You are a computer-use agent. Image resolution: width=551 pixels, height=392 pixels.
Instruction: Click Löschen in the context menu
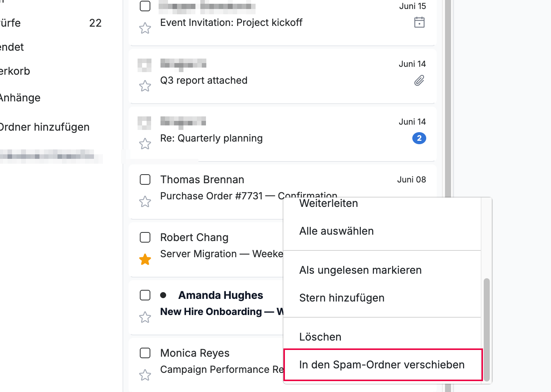382,337
